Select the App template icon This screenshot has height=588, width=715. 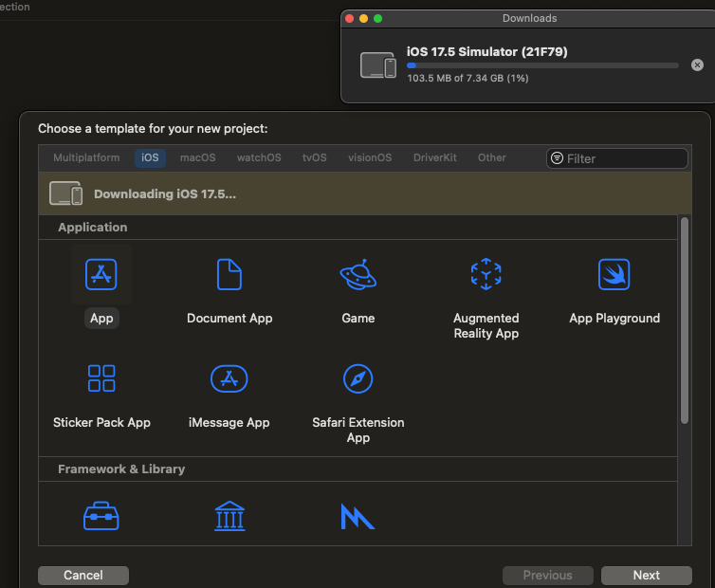(x=101, y=274)
